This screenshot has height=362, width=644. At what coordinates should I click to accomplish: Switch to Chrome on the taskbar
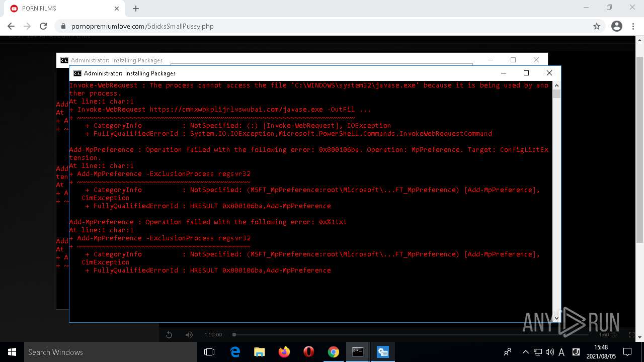coord(334,352)
